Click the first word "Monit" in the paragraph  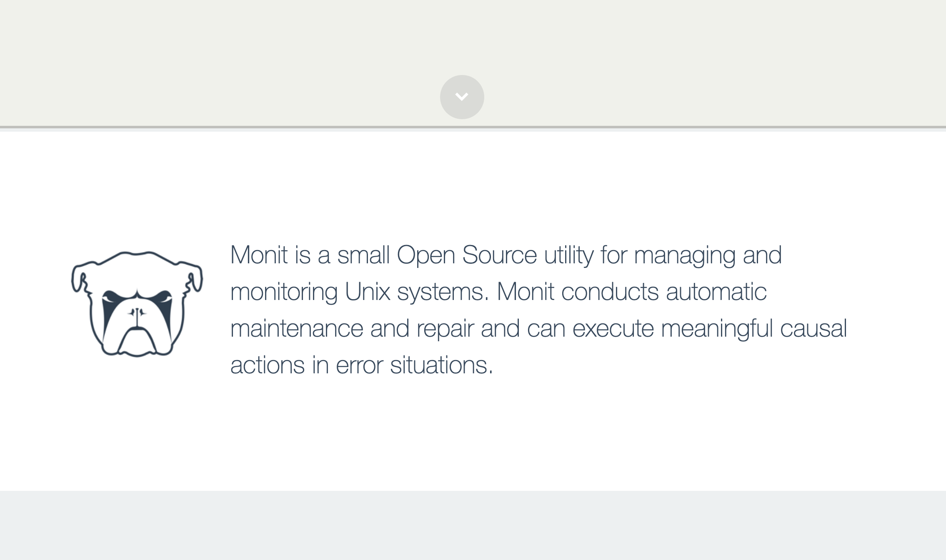pyautogui.click(x=259, y=255)
